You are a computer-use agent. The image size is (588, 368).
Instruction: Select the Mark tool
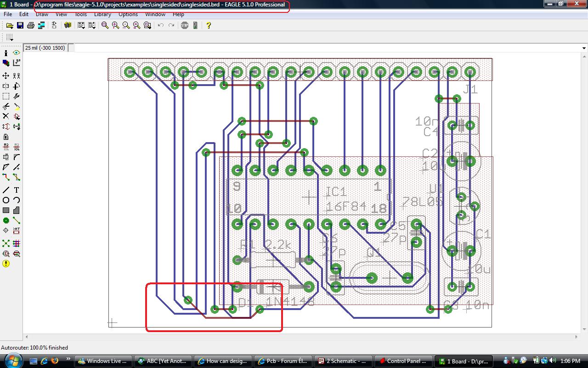[x=17, y=63]
